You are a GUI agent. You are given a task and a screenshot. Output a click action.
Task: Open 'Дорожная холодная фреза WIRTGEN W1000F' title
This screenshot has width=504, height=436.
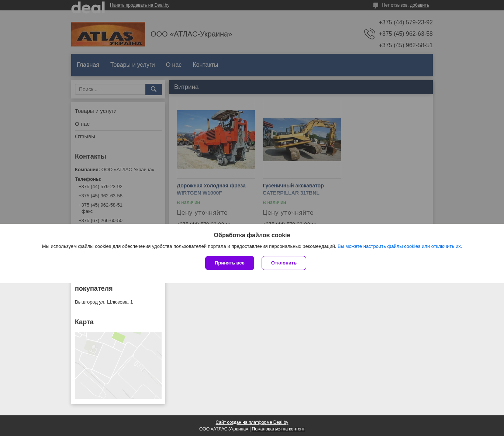pos(211,189)
